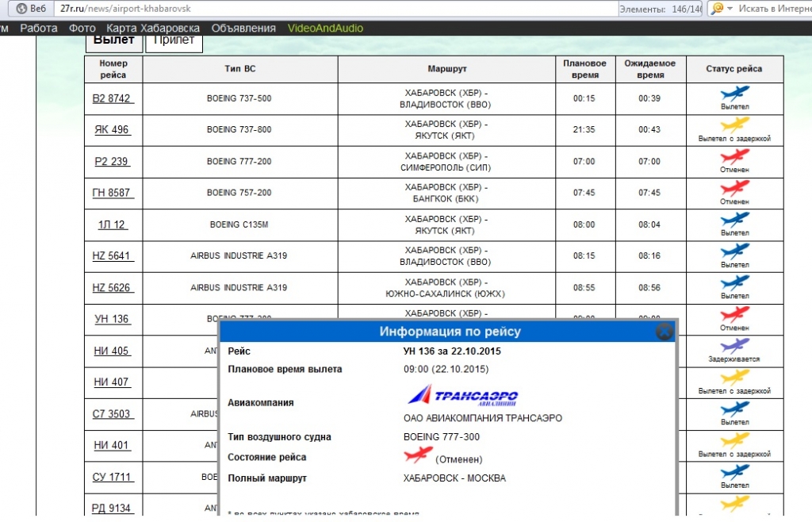Click blue departed plane icon for B2 8742

(734, 94)
